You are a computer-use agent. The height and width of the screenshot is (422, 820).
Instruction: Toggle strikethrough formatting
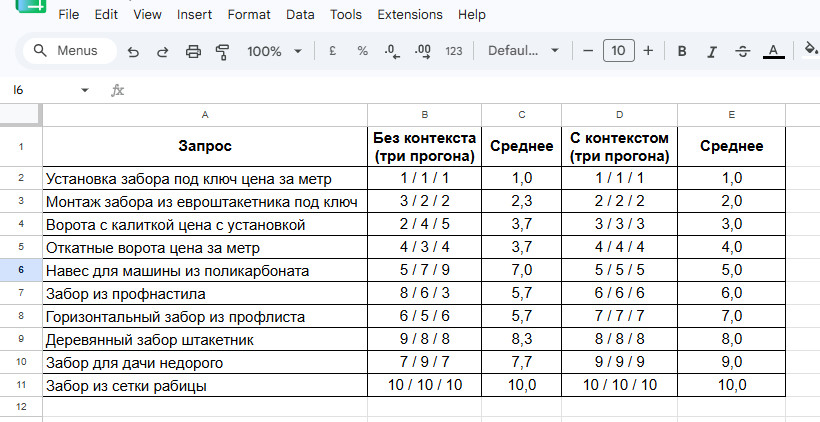(x=743, y=51)
